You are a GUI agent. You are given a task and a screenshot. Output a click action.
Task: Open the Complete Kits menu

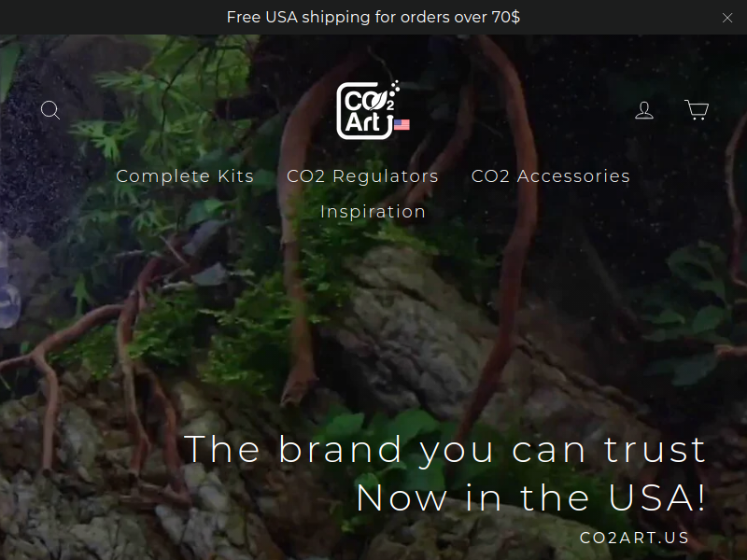[x=185, y=176]
